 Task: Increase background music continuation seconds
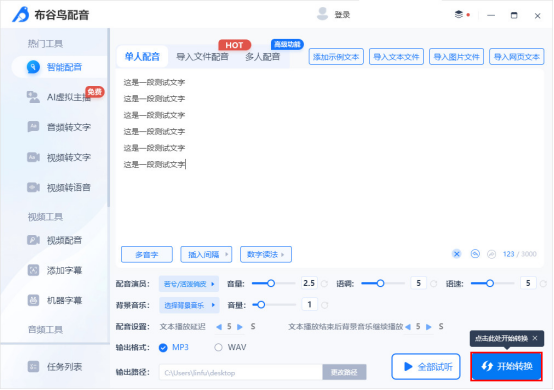tap(429, 327)
